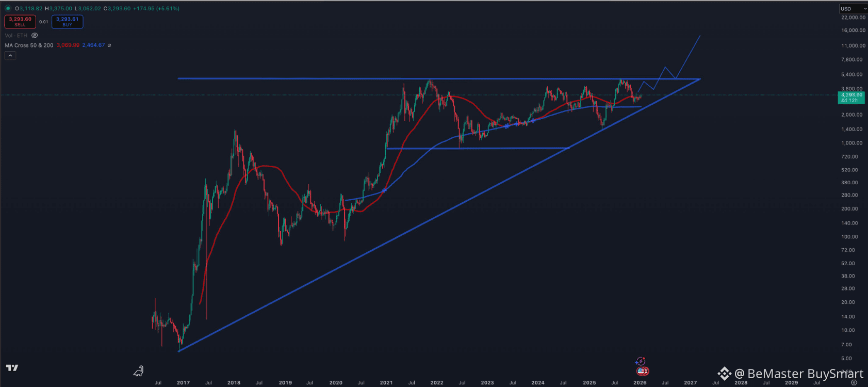The width and height of the screenshot is (868, 387).
Task: Select the Vol ETH indicator label
Action: [x=16, y=36]
